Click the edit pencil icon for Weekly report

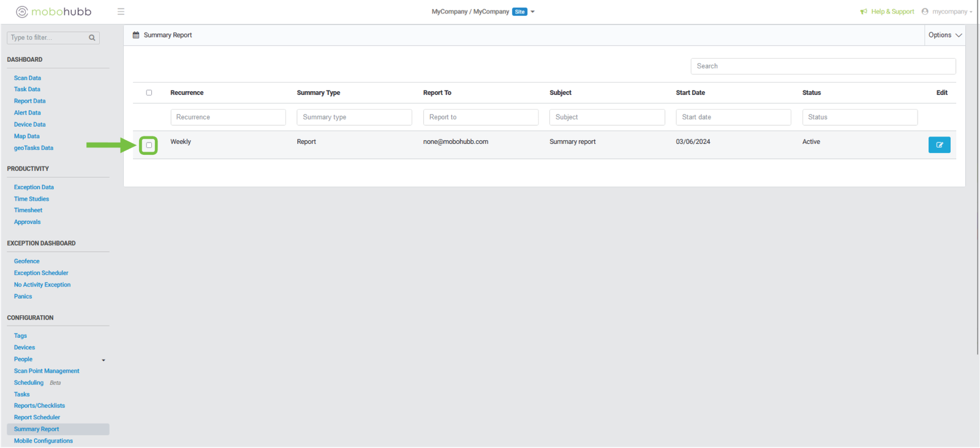point(939,145)
